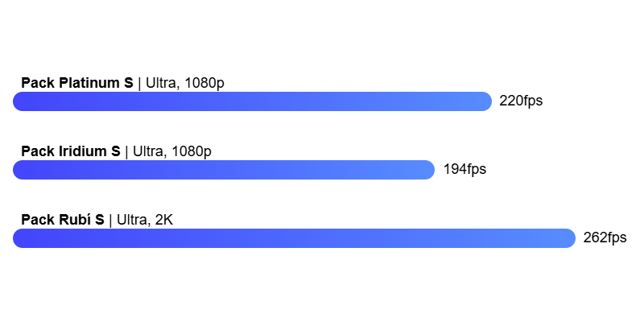Click the Pack Platinum S label
Image resolution: width=644 pixels, height=322 pixels.
pyautogui.click(x=77, y=83)
